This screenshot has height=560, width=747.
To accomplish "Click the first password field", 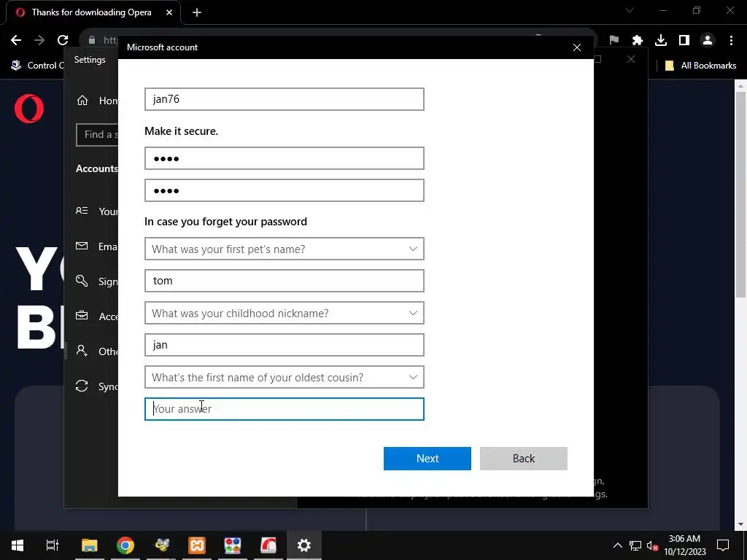I will (x=284, y=158).
